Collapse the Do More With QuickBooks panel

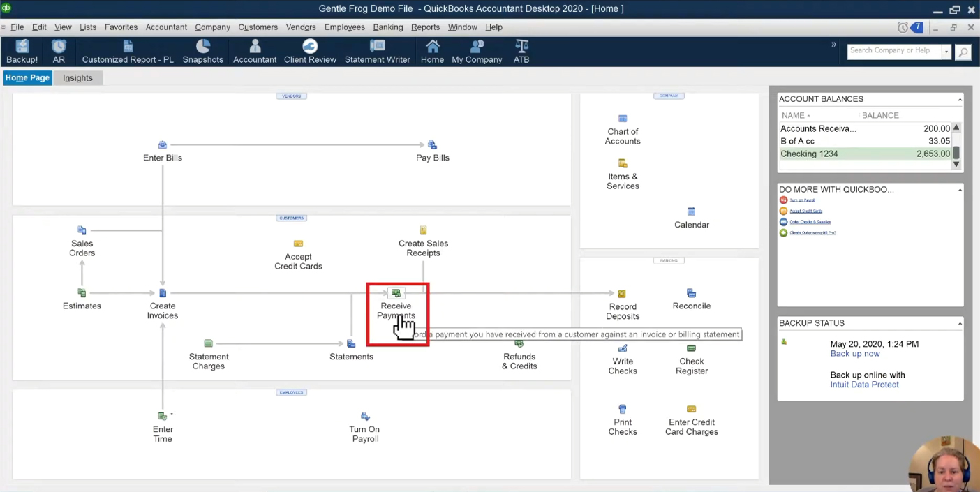pyautogui.click(x=959, y=190)
